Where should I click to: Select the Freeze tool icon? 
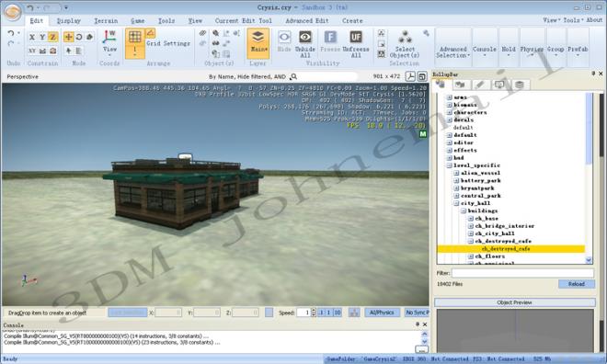330,37
